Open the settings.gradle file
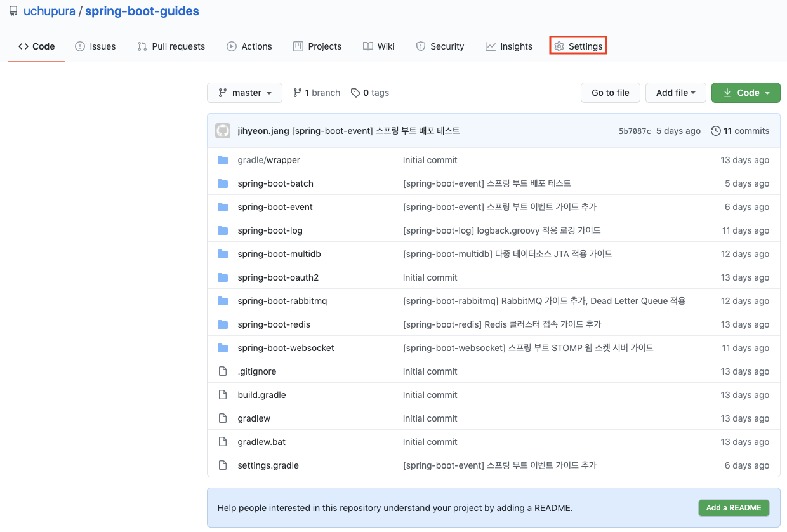787x532 pixels. [268, 465]
